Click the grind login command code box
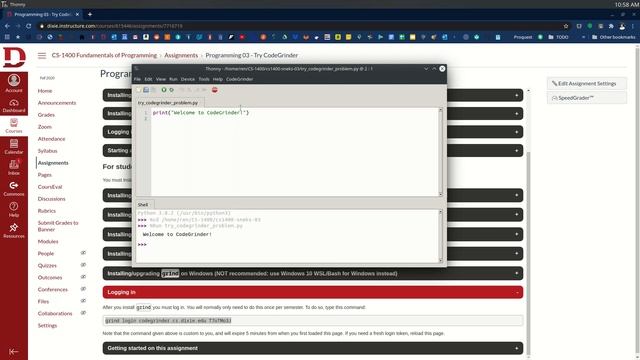Viewport: 640px width, 360px height. click(x=313, y=320)
